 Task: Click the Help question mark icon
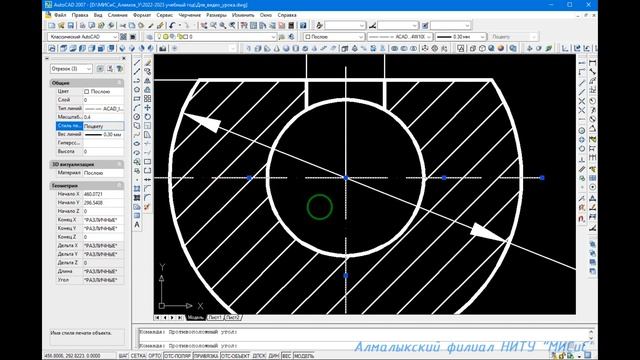(303, 25)
